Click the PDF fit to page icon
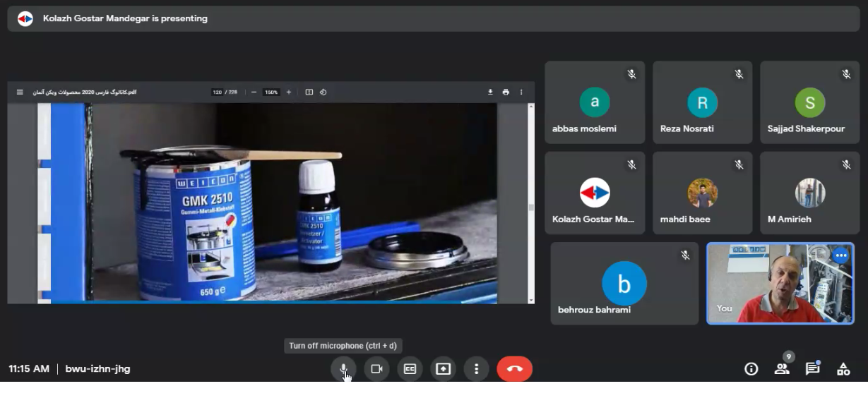Viewport: 868px width, 398px height. (309, 92)
